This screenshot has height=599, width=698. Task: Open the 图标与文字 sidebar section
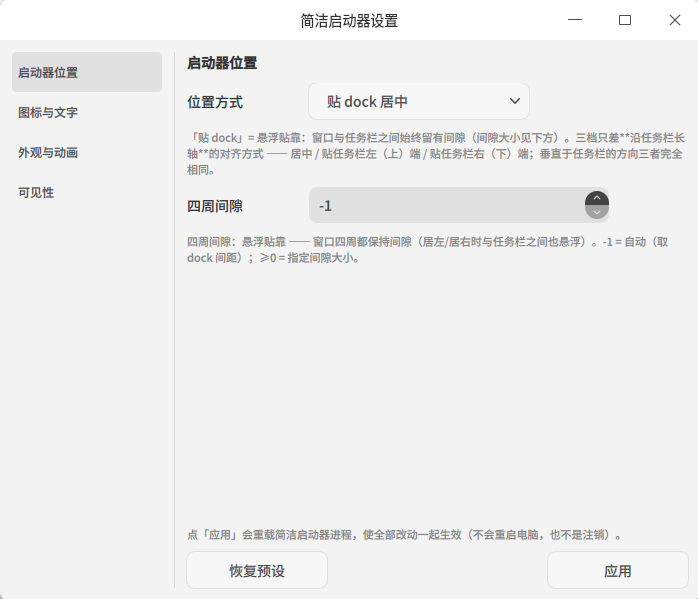tap(87, 112)
